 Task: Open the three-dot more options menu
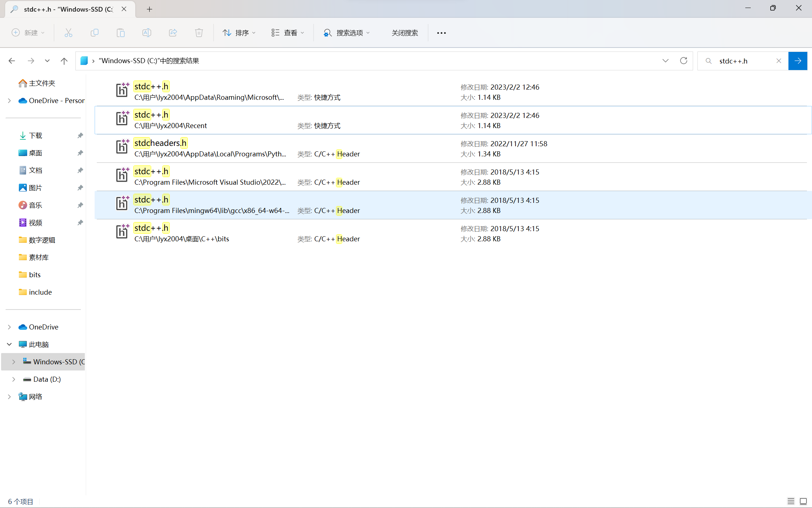(441, 33)
